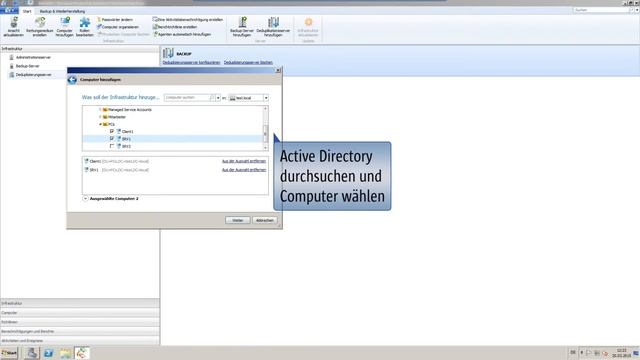Open the Aktivitäten und Ereignisse pane section
Viewport: 640px width, 360px height.
(80, 340)
